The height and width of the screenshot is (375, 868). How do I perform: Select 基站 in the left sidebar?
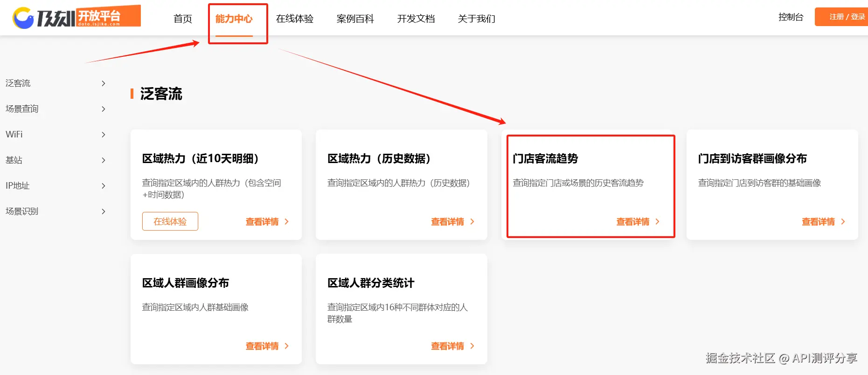(x=14, y=160)
